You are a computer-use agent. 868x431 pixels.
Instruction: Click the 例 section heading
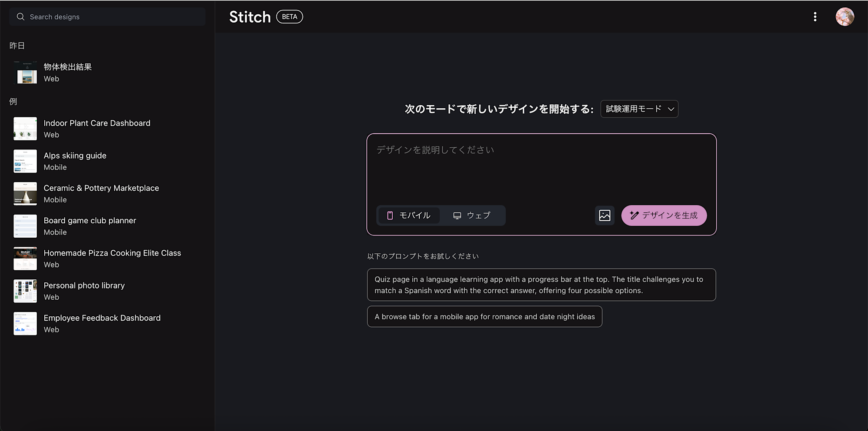pos(13,102)
